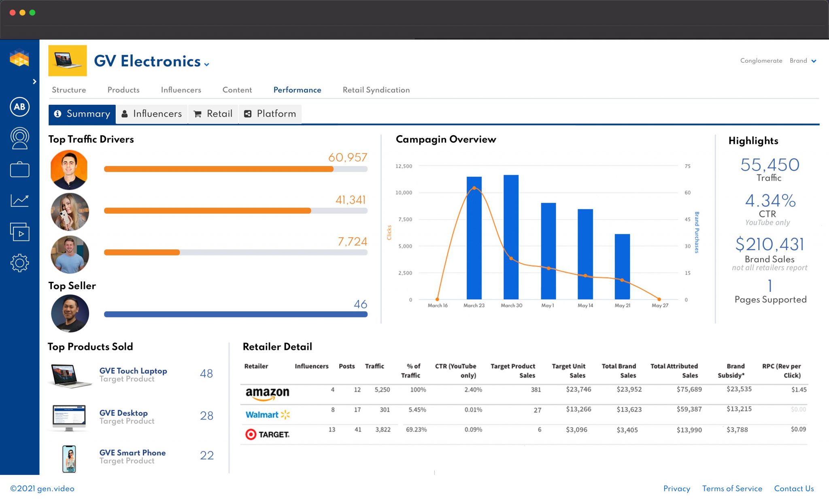This screenshot has width=829, height=504.
Task: Expand the sidebar with the chevron arrow
Action: 34,82
